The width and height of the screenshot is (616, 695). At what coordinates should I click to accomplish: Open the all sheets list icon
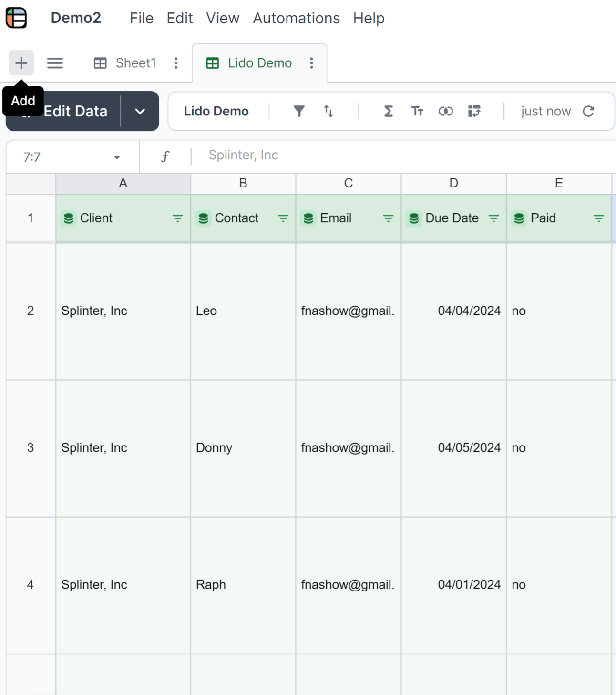click(55, 63)
